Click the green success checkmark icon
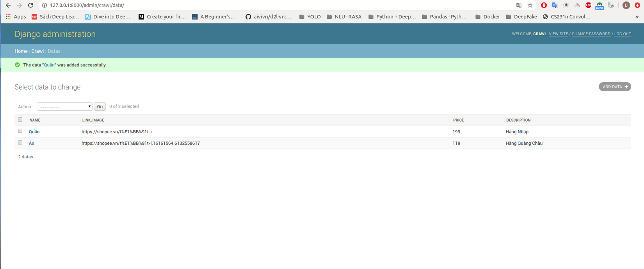This screenshot has height=269, width=644. pos(17,65)
